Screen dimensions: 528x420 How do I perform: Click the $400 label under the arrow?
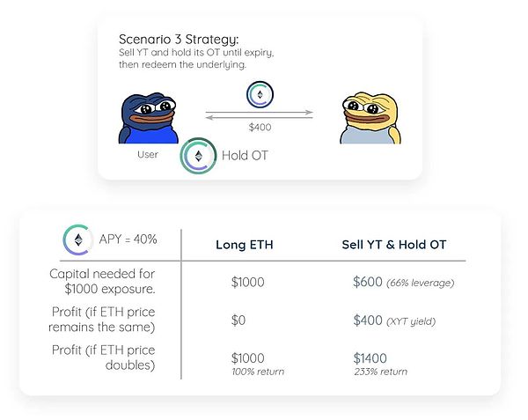260,128
